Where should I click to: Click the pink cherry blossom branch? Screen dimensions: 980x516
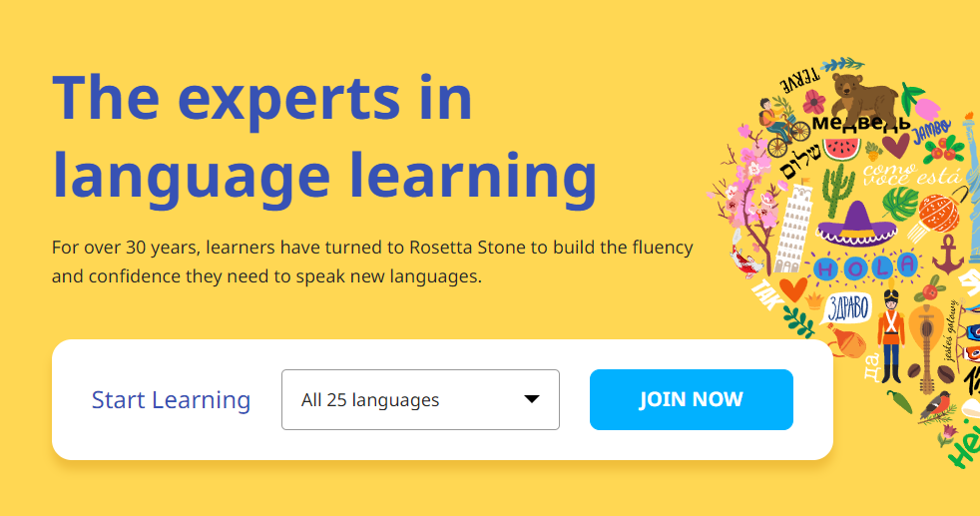[740, 190]
